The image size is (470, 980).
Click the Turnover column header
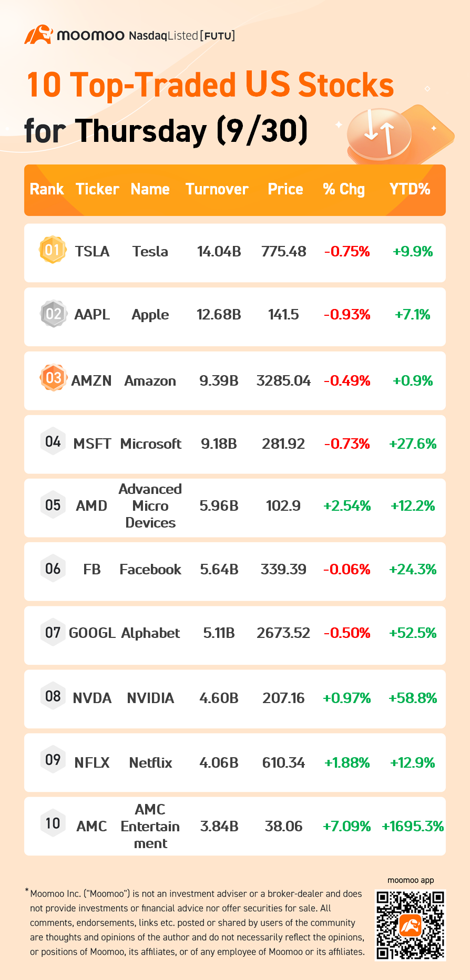pos(217,189)
